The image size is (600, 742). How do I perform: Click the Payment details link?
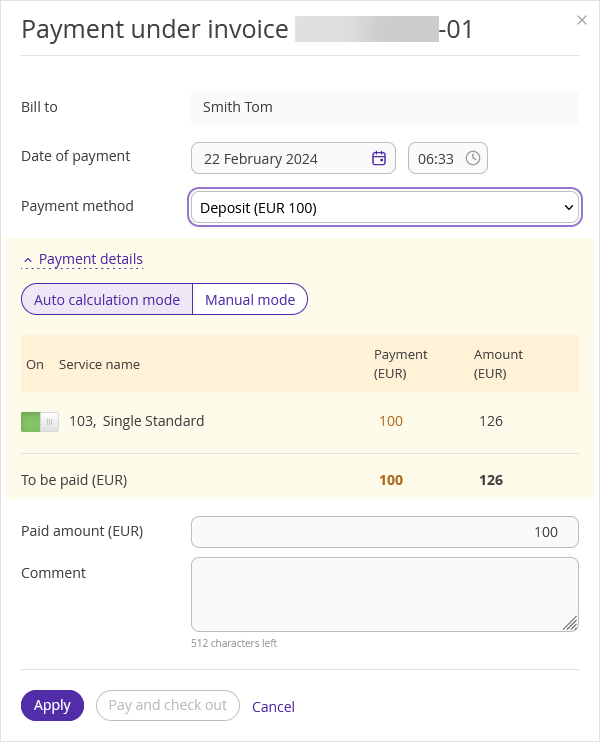[x=90, y=259]
